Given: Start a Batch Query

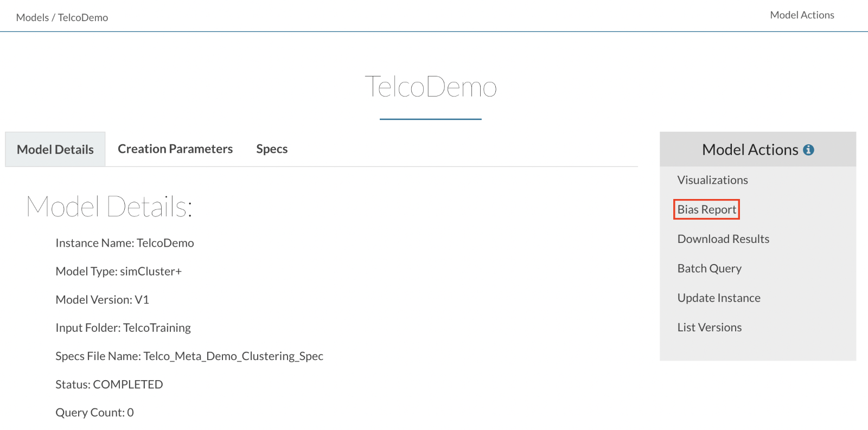Looking at the screenshot, I should coord(709,268).
